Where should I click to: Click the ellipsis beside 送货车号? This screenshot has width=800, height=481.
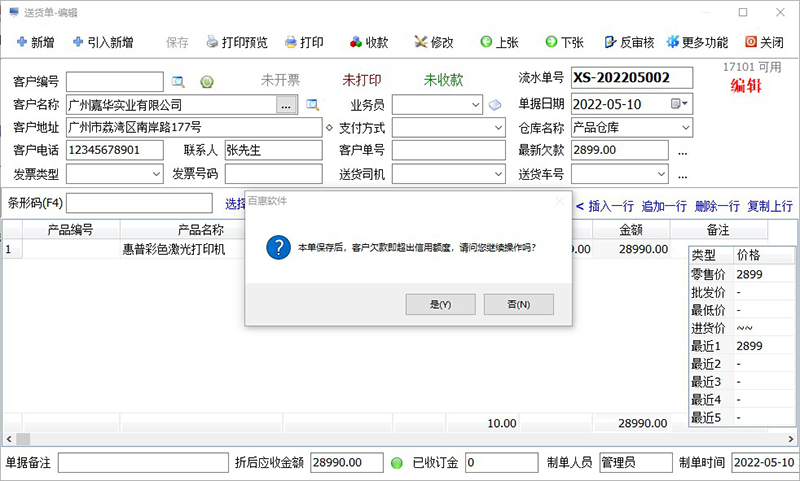pyautogui.click(x=683, y=175)
